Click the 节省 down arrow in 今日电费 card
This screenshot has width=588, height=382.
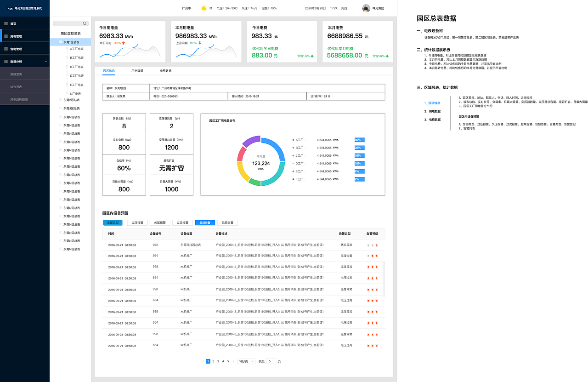pos(312,56)
